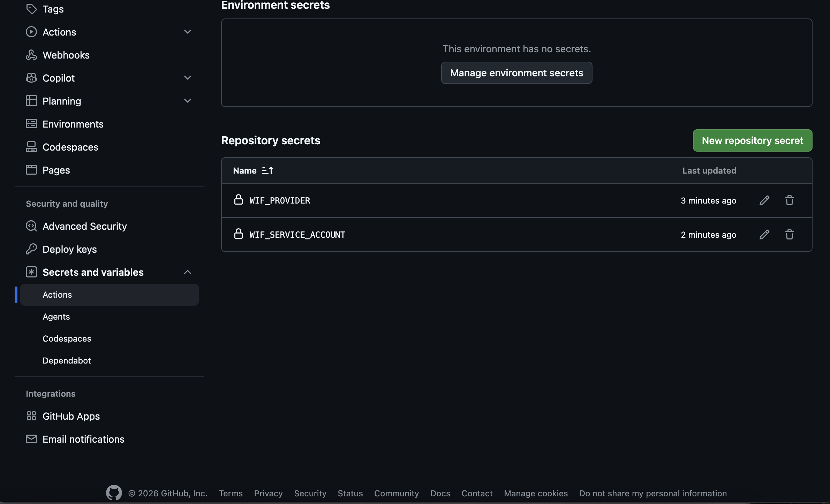Viewport: 830px width, 504px height.
Task: Click the Tags sidebar icon
Action: point(31,9)
